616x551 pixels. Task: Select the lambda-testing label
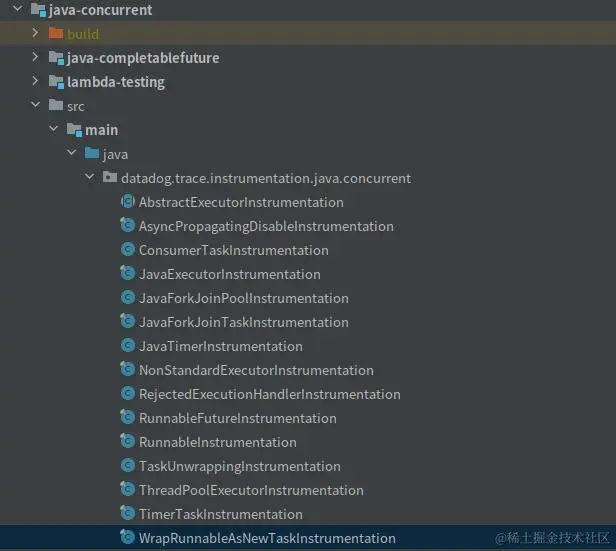point(116,82)
